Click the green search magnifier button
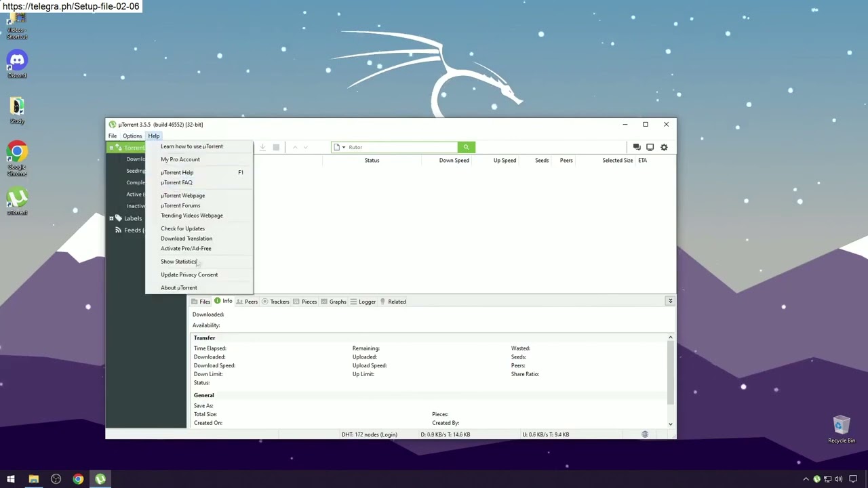The width and height of the screenshot is (868, 488). [466, 147]
